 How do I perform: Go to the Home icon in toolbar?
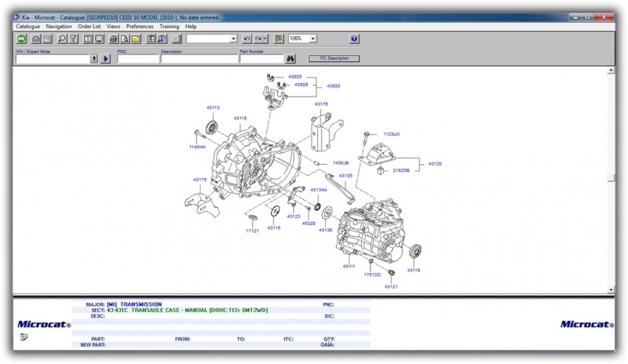point(36,39)
